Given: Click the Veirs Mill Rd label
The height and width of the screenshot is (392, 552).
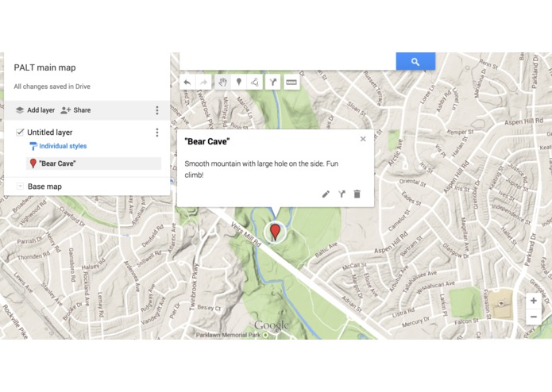Looking at the screenshot, I should (x=246, y=235).
